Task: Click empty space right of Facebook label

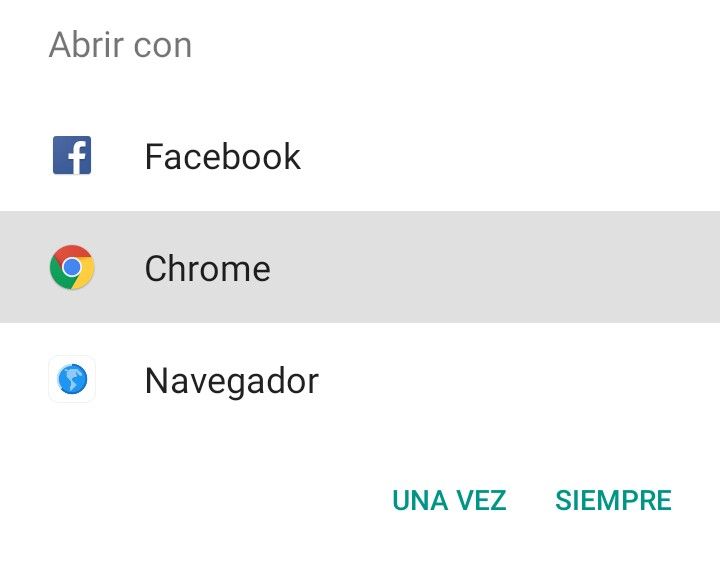Action: pyautogui.click(x=505, y=156)
